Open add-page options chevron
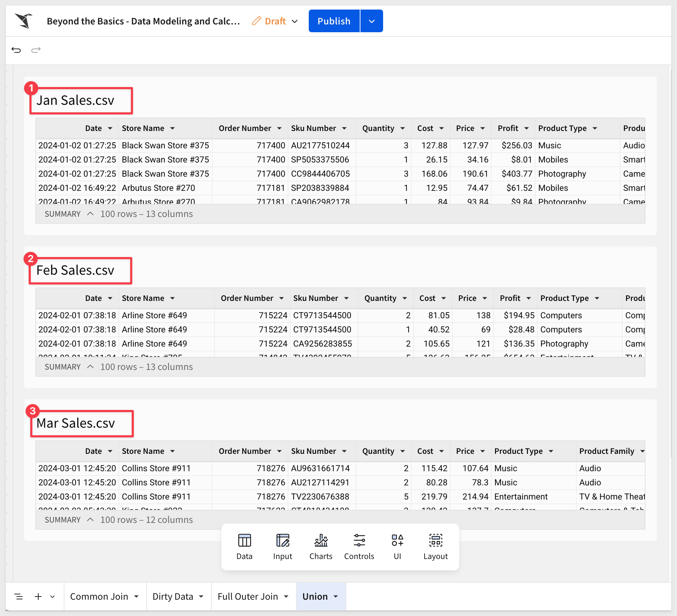 [52, 597]
